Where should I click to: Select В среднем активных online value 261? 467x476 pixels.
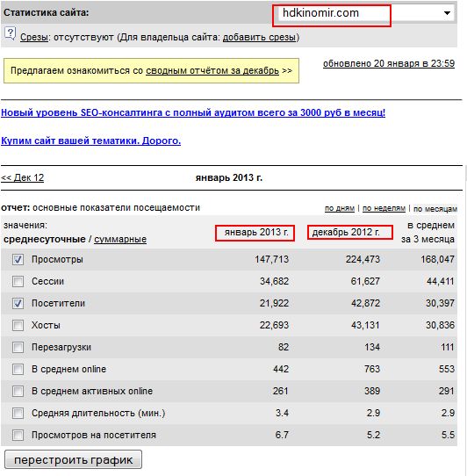(x=280, y=391)
